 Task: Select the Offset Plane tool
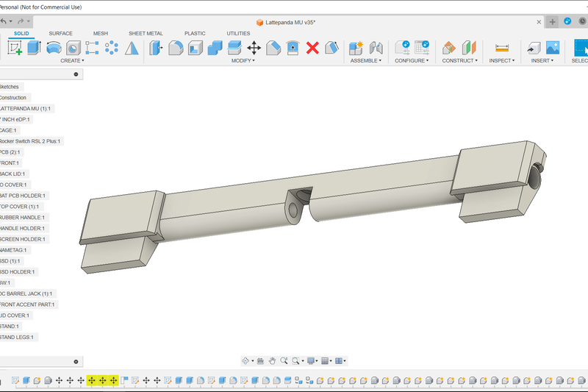tap(449, 48)
